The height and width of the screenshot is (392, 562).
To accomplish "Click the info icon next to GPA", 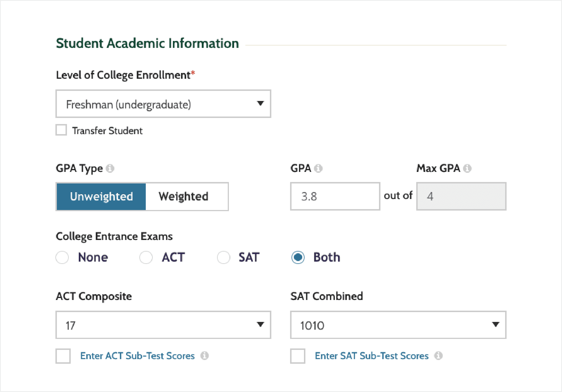I will (x=319, y=169).
